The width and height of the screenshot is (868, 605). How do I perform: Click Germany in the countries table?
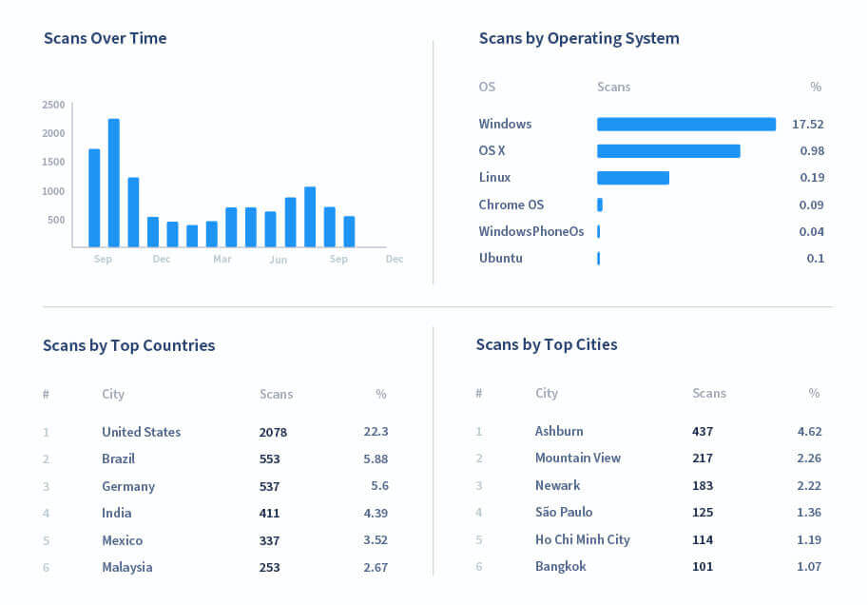coord(127,486)
